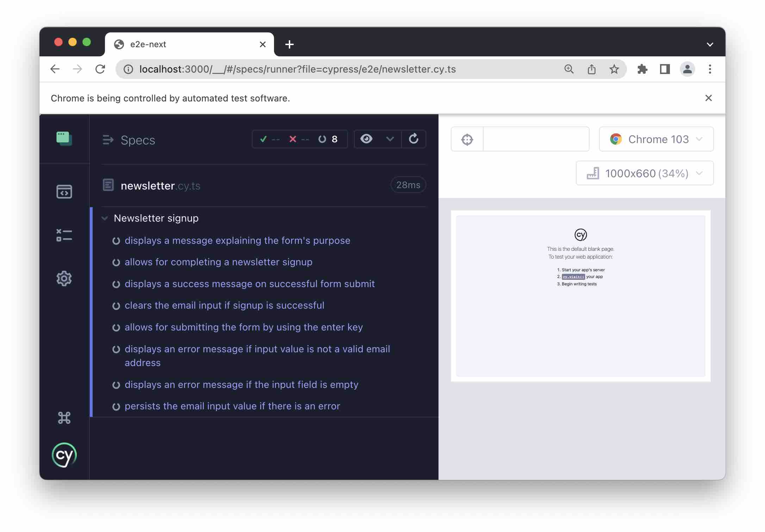Open the code window icon in sidebar
765x532 pixels.
tap(64, 192)
